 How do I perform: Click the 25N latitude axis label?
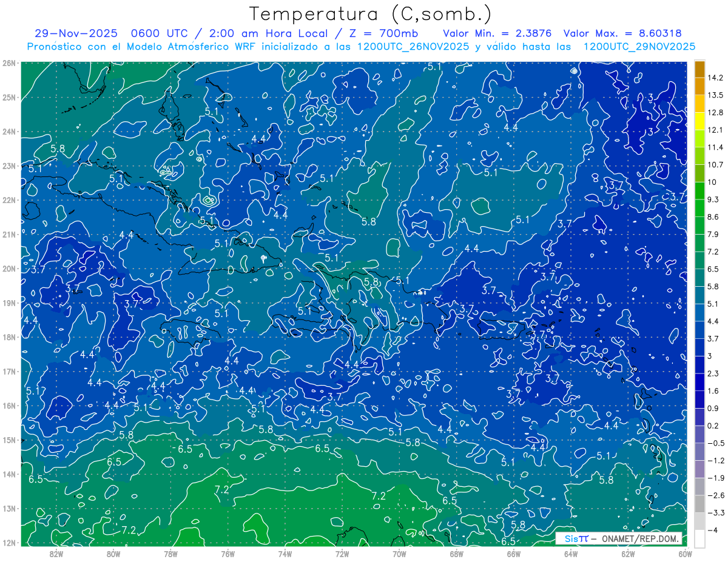tap(9, 97)
